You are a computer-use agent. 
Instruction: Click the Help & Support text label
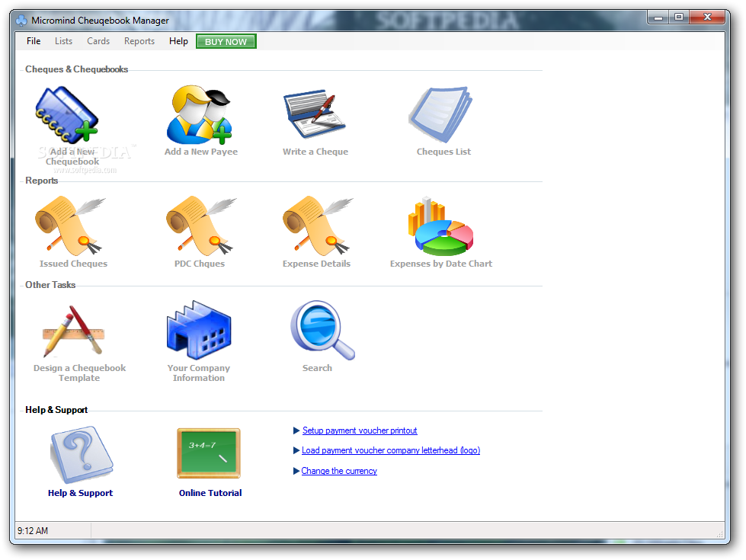81,494
